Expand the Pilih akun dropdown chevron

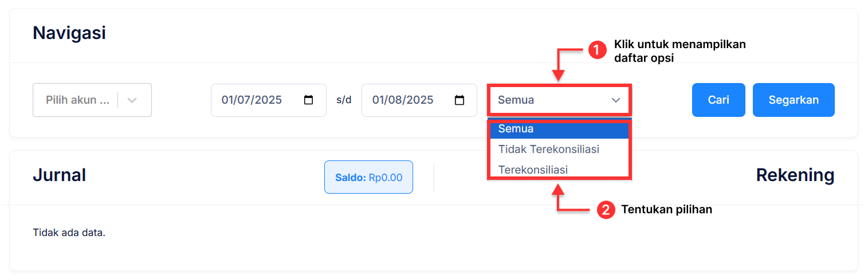[132, 100]
